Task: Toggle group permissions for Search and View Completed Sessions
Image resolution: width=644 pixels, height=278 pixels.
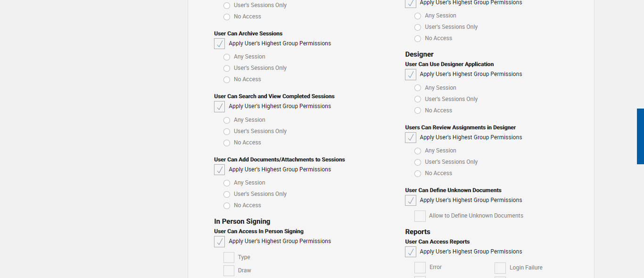Action: pos(219,107)
